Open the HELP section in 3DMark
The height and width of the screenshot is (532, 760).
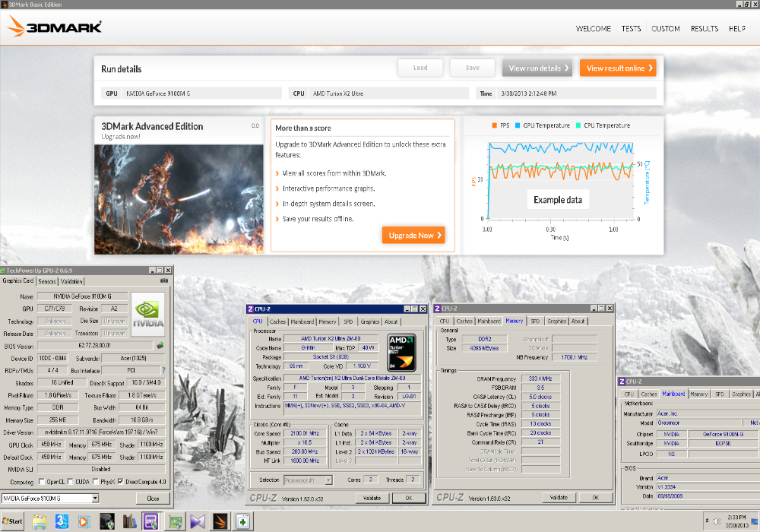[736, 29]
